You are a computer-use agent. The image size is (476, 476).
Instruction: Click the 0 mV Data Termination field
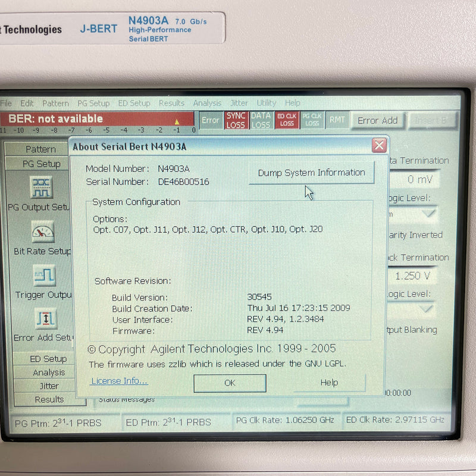419,179
